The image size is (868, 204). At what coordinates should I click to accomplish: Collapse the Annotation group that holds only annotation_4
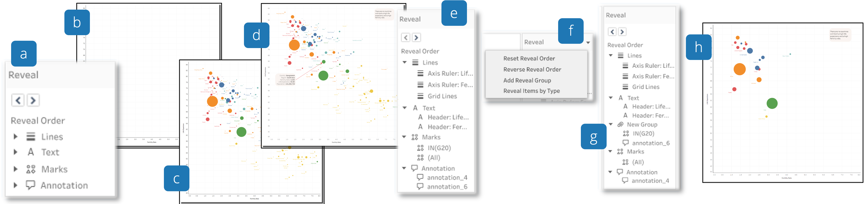coord(610,172)
